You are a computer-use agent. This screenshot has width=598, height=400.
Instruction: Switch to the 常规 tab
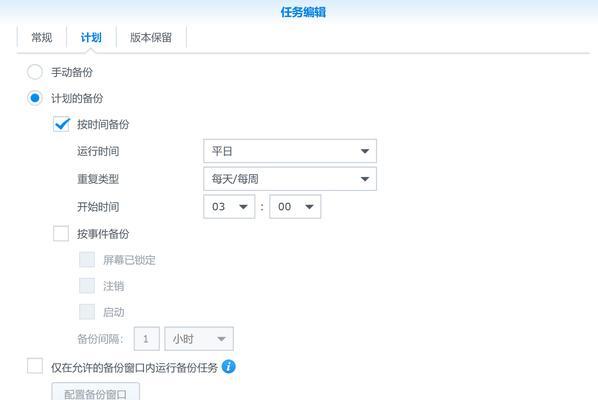coord(42,37)
